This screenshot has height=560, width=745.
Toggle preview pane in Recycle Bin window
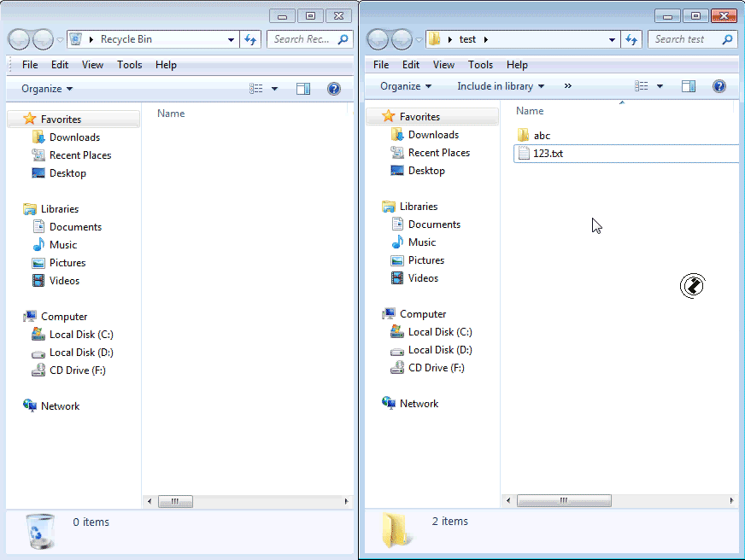tap(303, 89)
